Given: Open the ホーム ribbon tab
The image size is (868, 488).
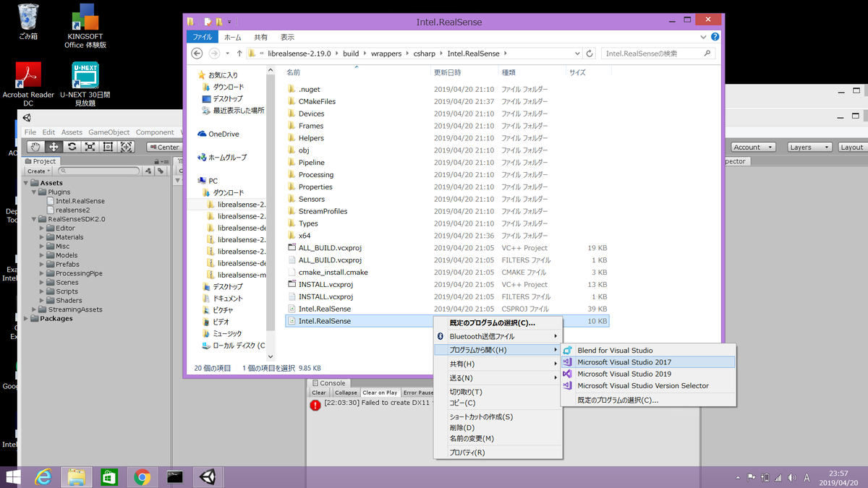Looking at the screenshot, I should pos(232,37).
